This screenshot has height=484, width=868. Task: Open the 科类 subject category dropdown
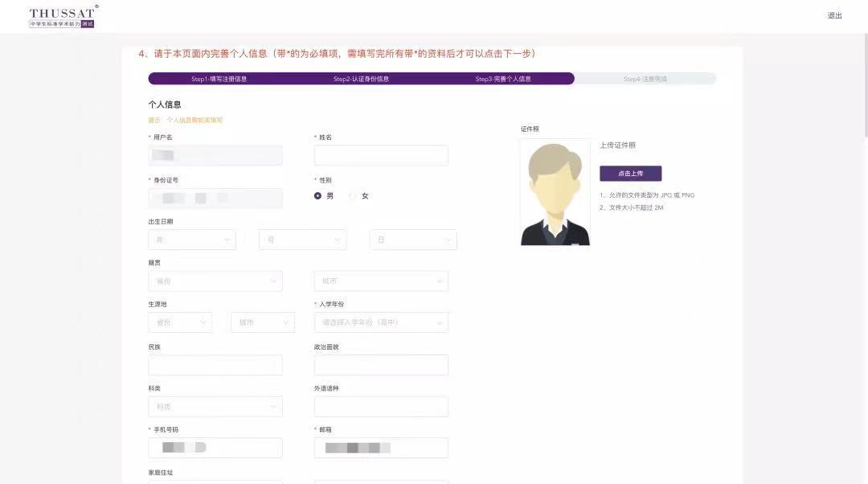coord(215,407)
